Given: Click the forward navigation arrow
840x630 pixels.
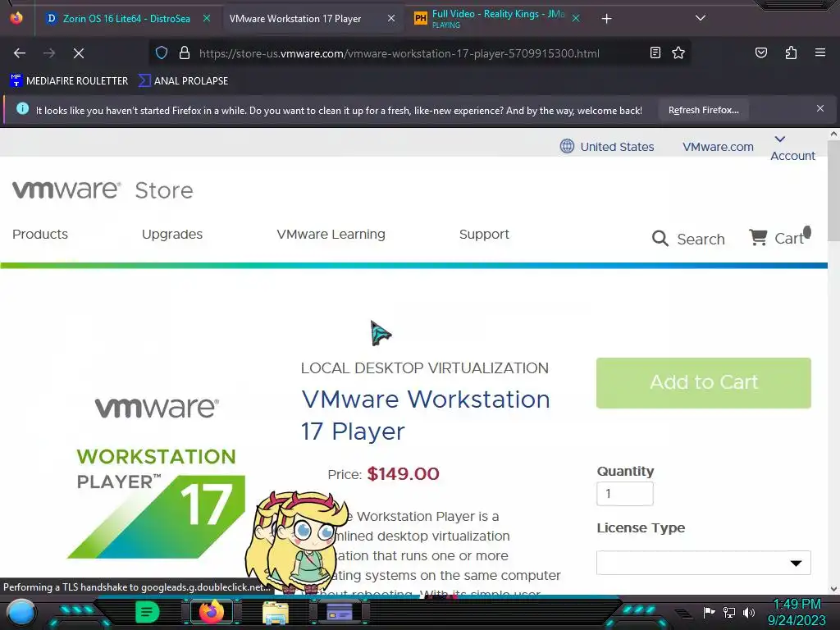Looking at the screenshot, I should pos(49,53).
